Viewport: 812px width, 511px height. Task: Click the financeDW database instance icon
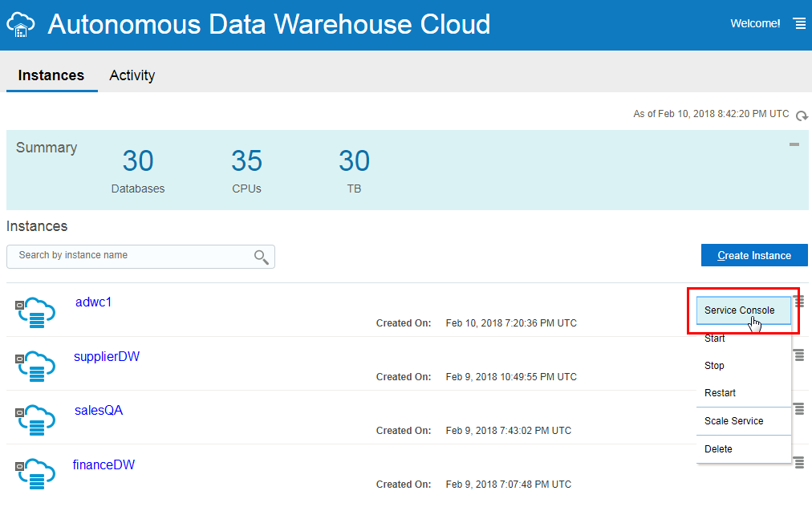coord(36,473)
